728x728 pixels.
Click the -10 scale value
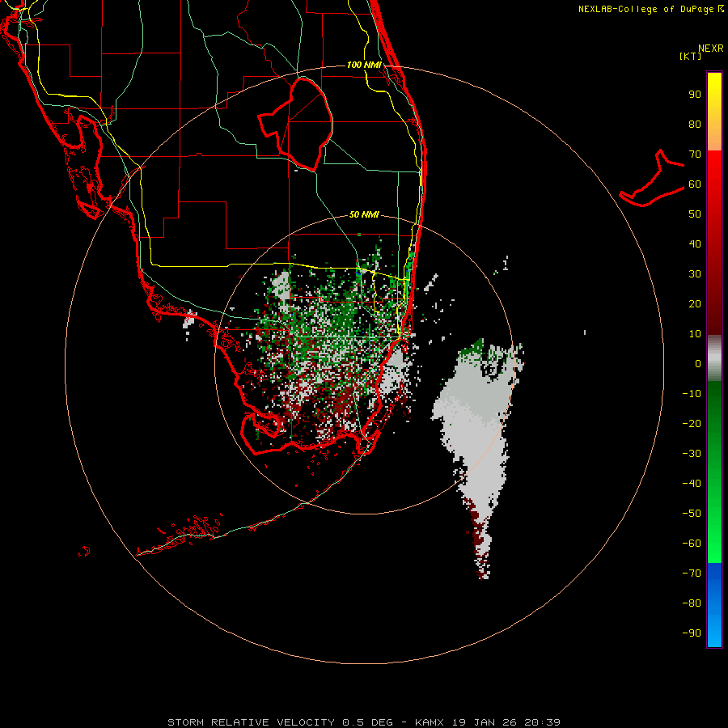pos(692,394)
